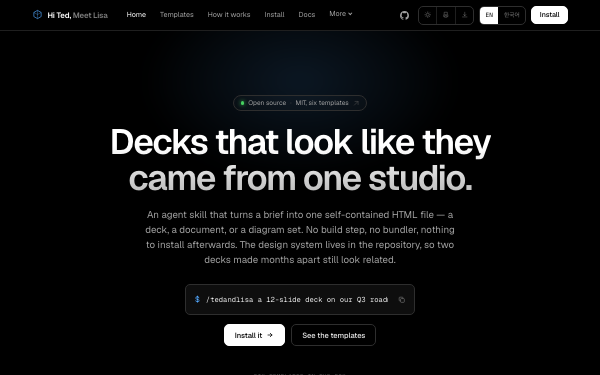Click the print icon in header

point(446,15)
